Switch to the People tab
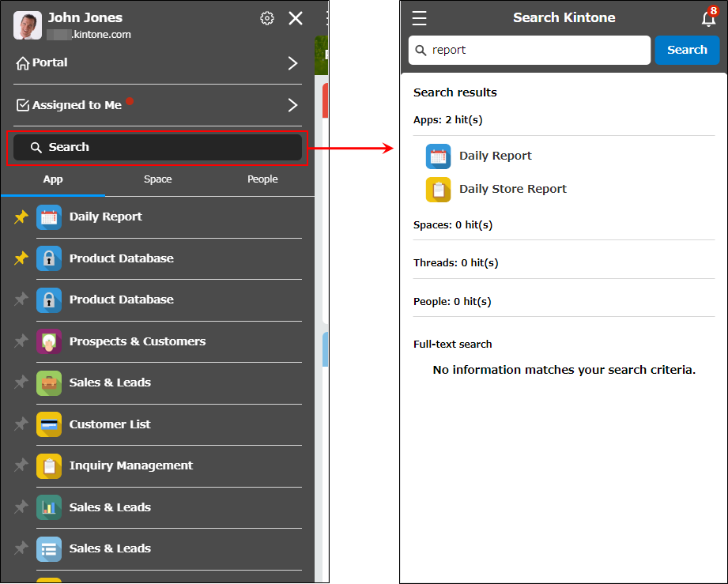Screen dimensions: 728x584 coord(262,179)
